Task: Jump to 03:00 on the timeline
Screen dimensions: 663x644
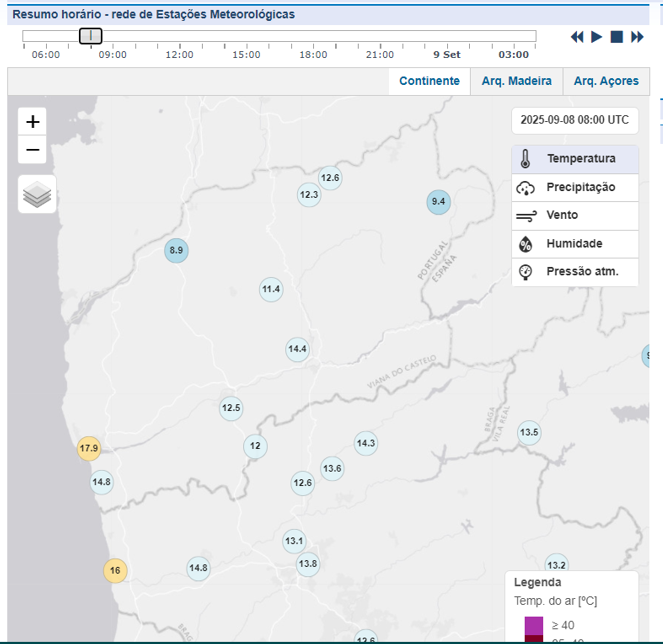Action: [513, 55]
